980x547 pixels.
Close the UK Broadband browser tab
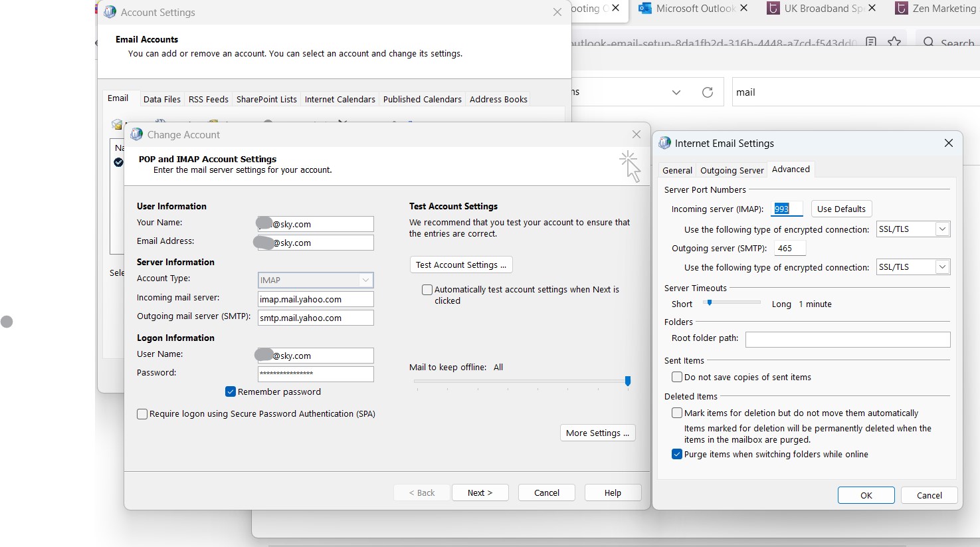[x=872, y=8]
